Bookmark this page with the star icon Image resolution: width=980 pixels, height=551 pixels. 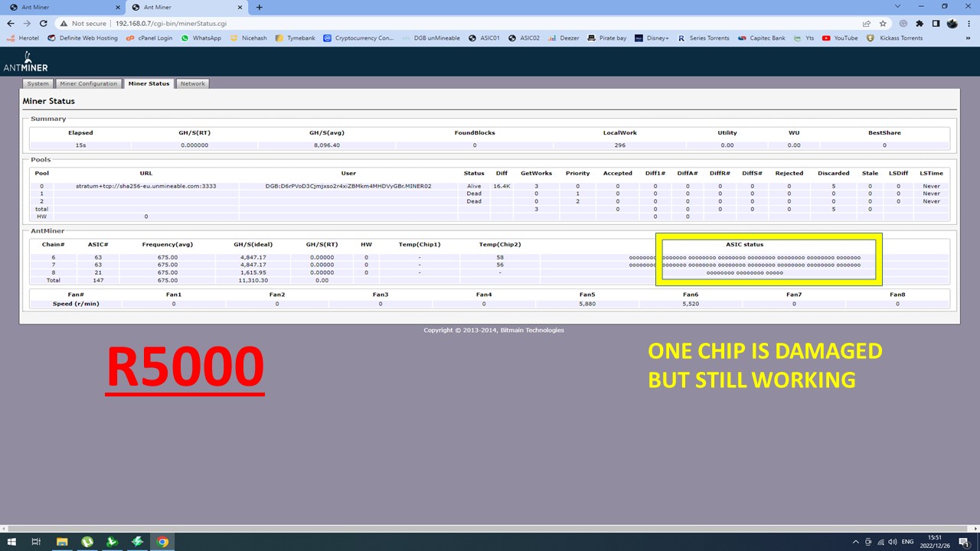click(x=882, y=23)
